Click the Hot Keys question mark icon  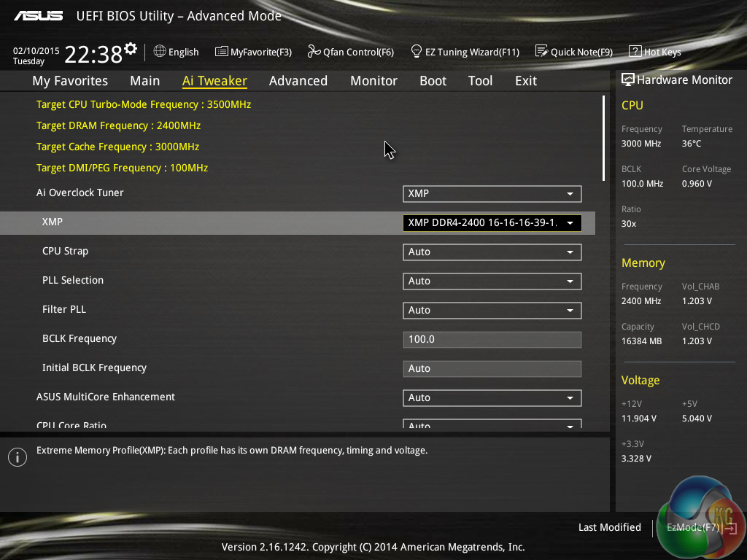(635, 52)
